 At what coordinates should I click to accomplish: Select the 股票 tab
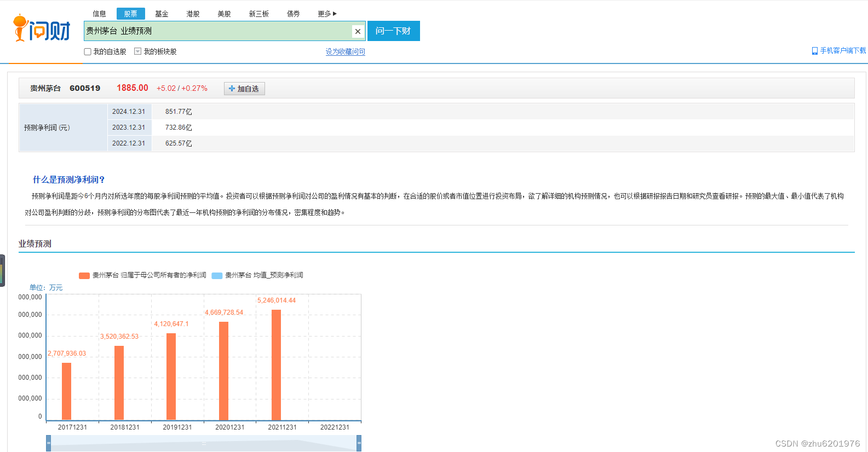[130, 14]
